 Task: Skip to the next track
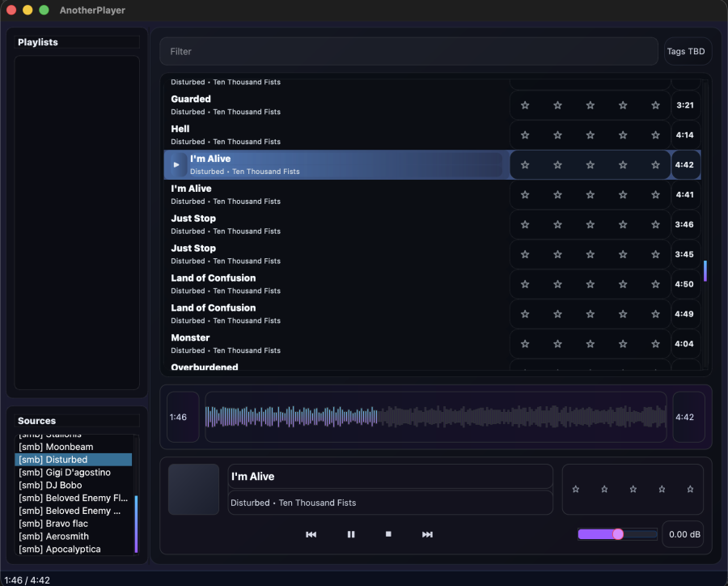pos(427,534)
